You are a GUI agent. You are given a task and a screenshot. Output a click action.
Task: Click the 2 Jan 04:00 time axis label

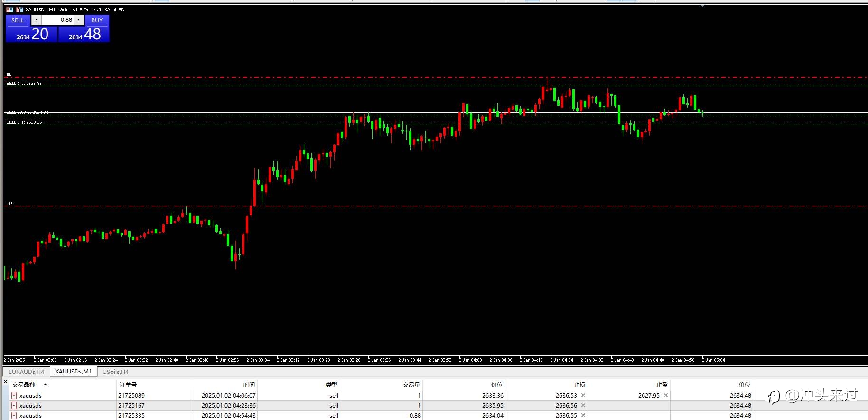(470, 360)
